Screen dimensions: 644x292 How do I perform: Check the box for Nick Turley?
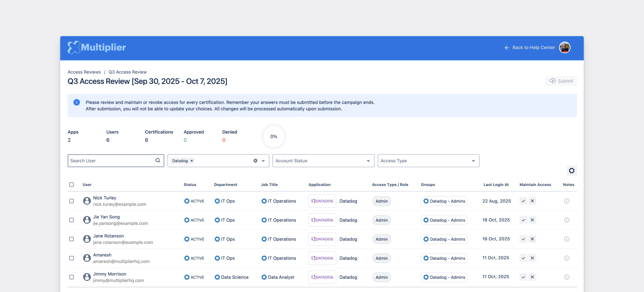[x=72, y=201]
